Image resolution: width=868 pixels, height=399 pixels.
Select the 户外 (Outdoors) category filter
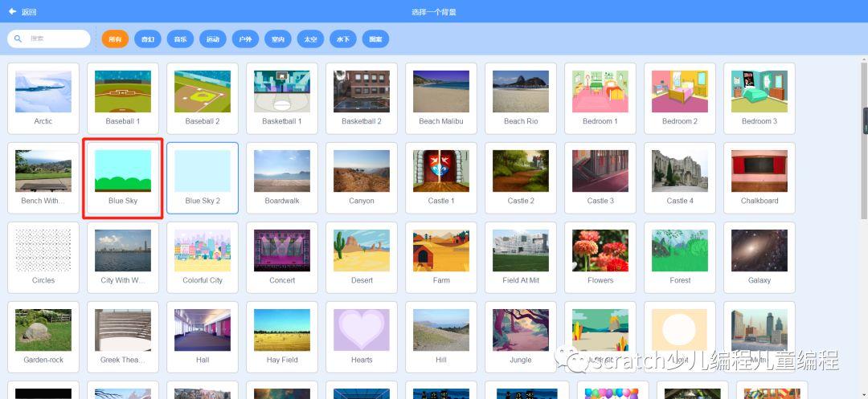click(245, 39)
